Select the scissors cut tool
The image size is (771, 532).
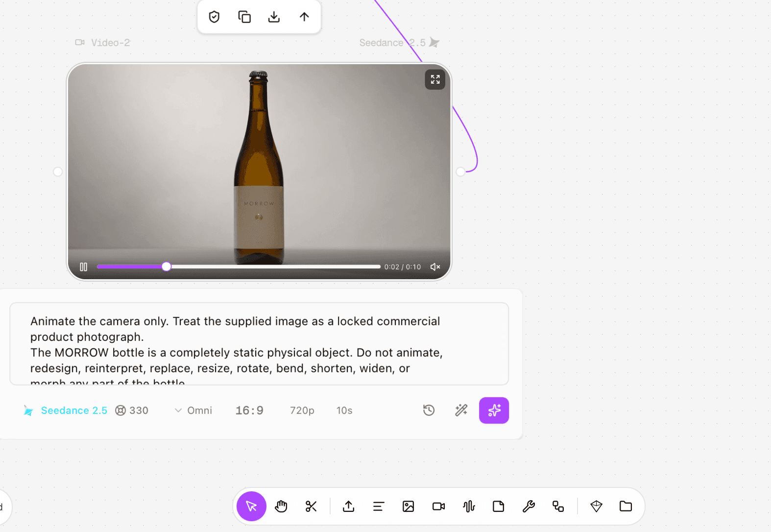(x=311, y=507)
